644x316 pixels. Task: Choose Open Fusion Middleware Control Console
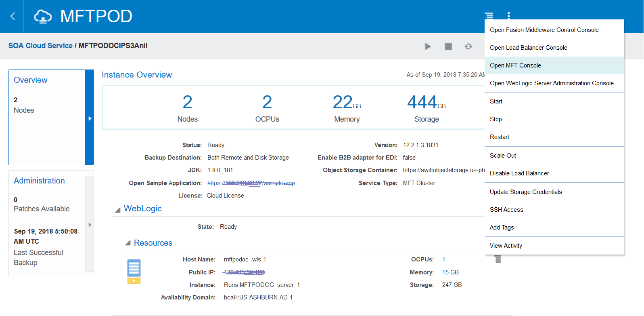[x=544, y=30]
